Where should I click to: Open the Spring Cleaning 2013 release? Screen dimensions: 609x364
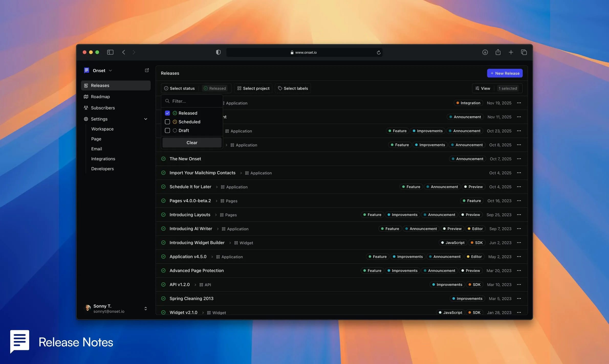[191, 299]
